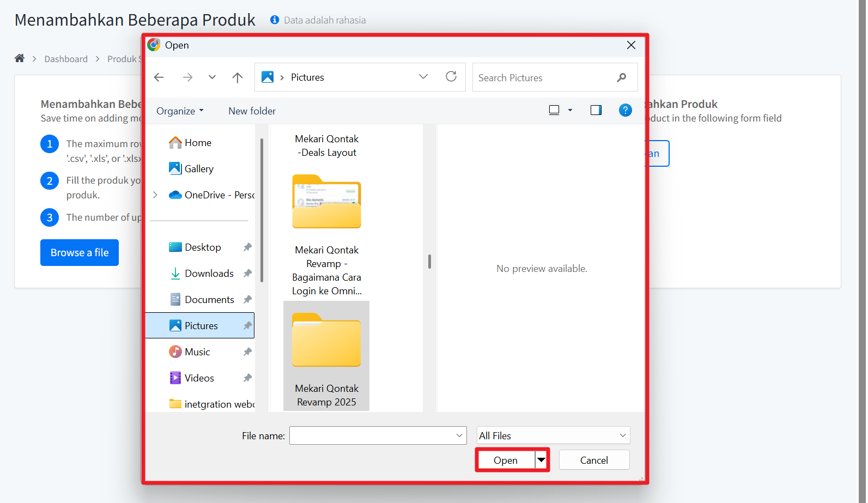Open the address bar path dropdown
Image resolution: width=868 pixels, height=503 pixels.
[423, 77]
